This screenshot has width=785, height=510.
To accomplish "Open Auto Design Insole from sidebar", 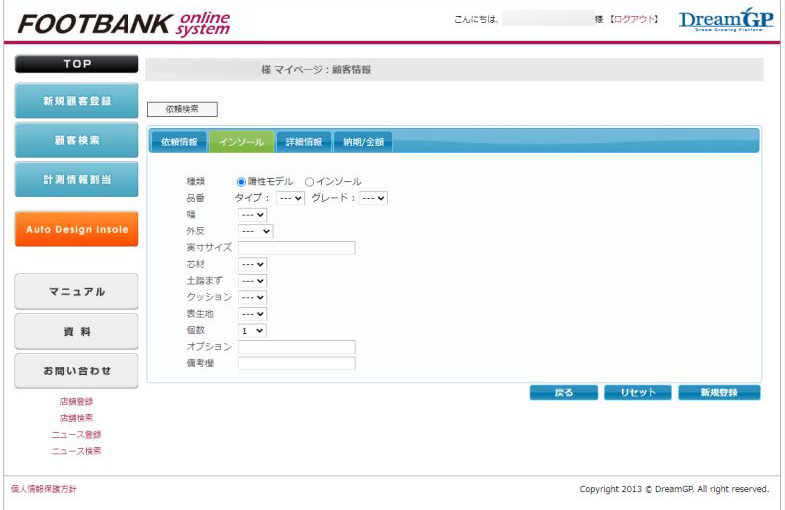I will coord(77,229).
